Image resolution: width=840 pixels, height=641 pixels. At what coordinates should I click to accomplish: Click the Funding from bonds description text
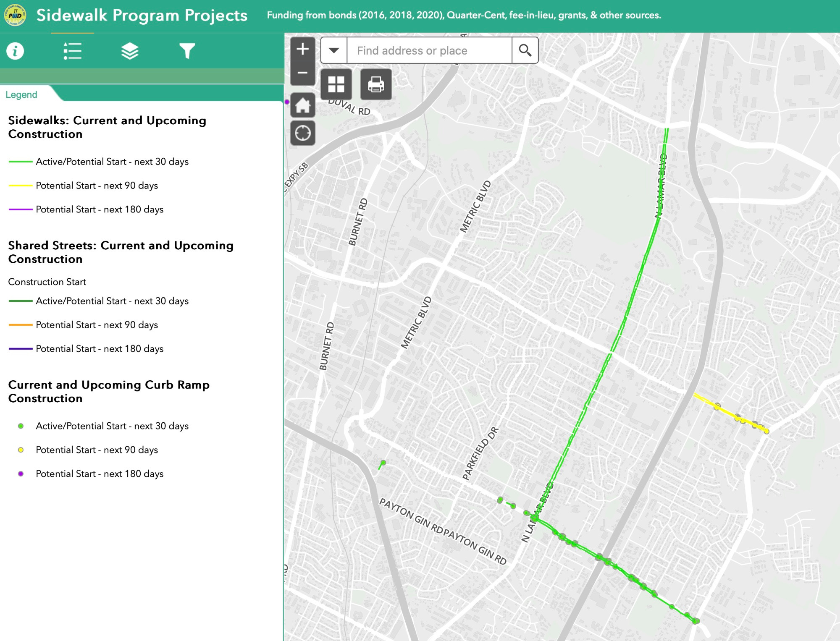464,15
